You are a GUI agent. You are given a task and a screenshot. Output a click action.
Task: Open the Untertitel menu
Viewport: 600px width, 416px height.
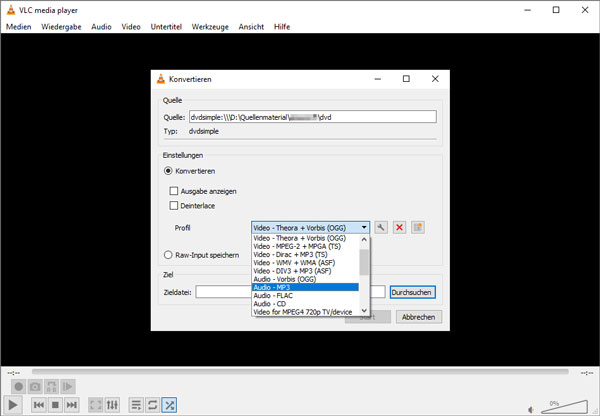click(x=166, y=27)
